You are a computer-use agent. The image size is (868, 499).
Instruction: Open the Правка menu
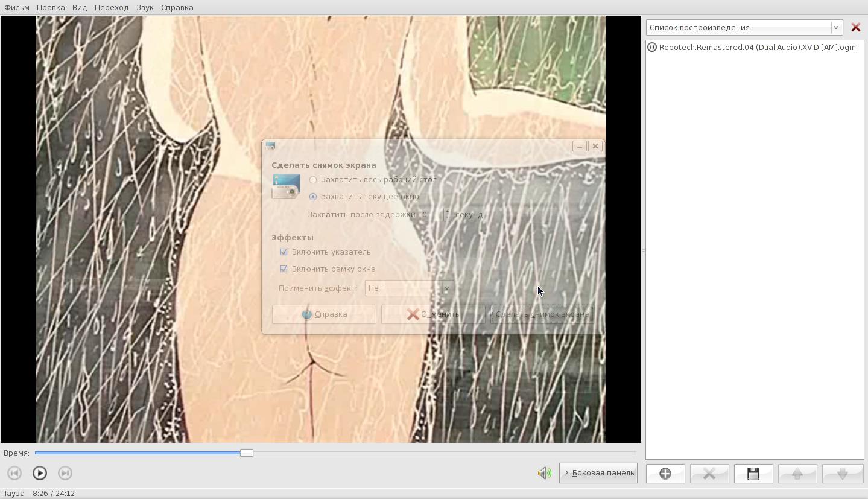click(x=51, y=7)
